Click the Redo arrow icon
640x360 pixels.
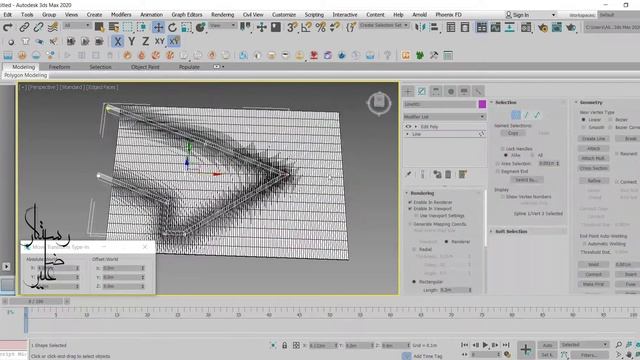8,27
